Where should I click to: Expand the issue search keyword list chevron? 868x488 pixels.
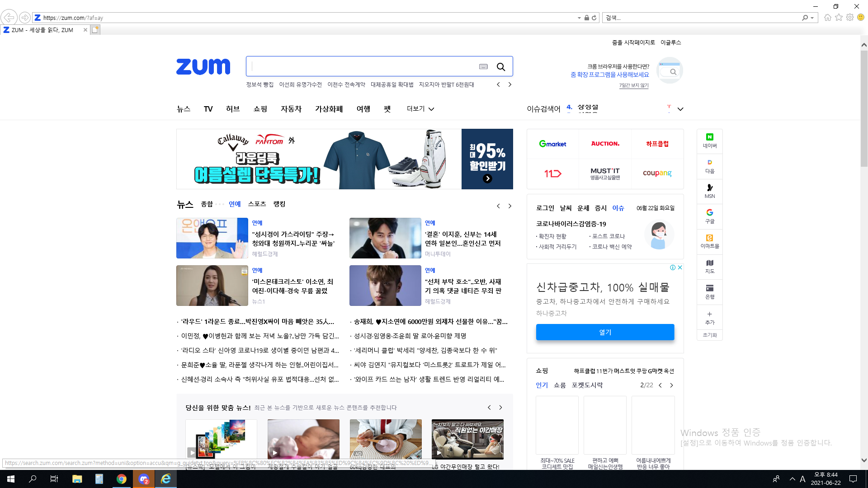(680, 109)
